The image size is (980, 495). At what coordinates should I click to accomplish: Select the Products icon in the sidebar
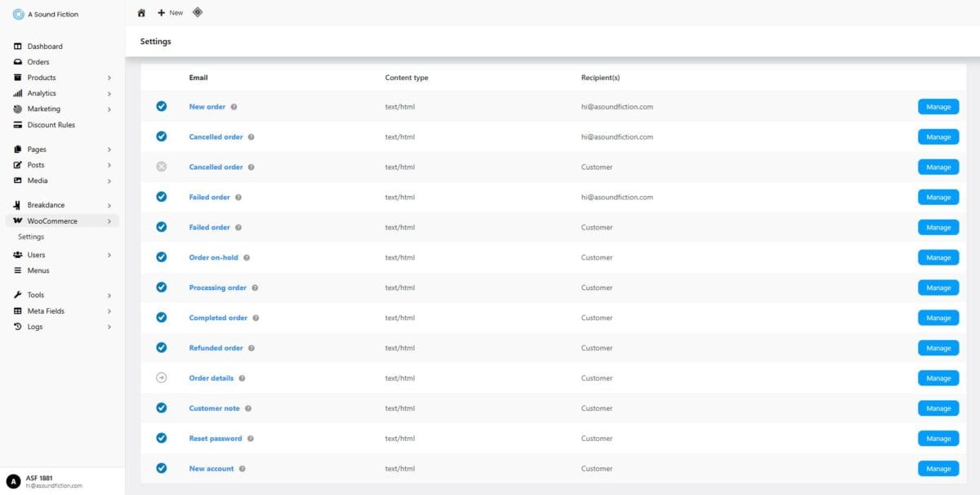pos(18,77)
